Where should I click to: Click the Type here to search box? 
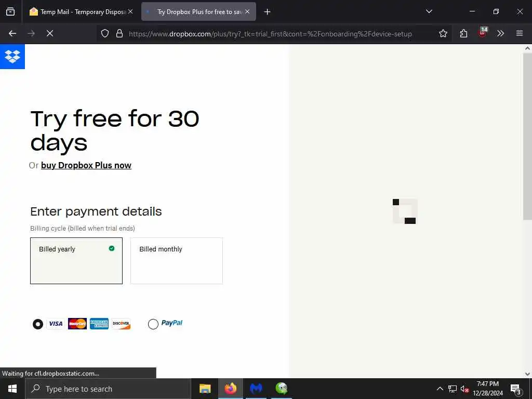[108, 389]
